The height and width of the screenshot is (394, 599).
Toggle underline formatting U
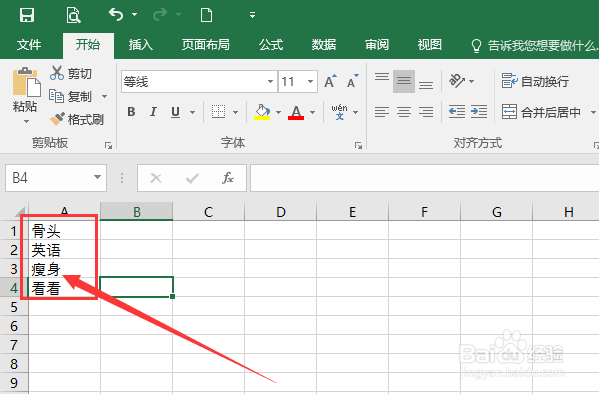[175, 112]
